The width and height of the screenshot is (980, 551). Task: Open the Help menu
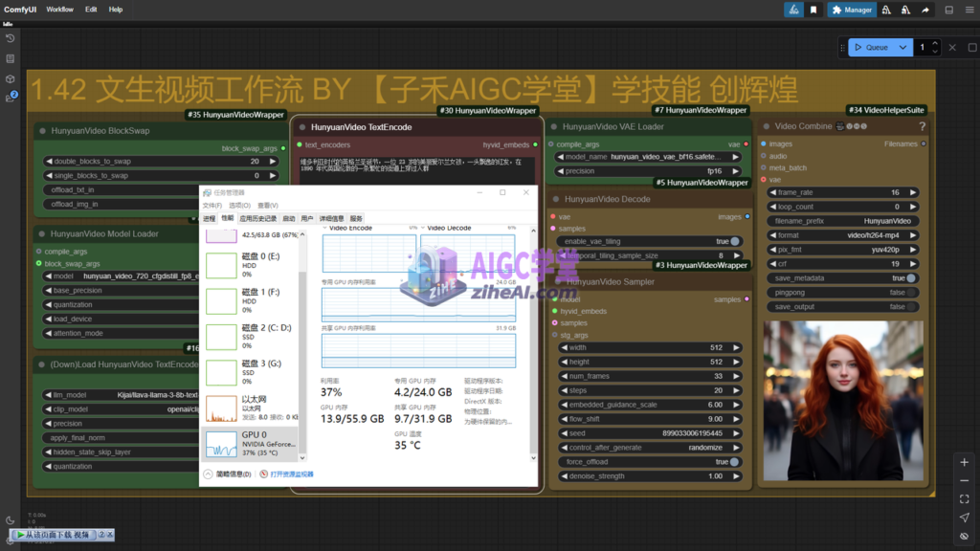pos(116,10)
